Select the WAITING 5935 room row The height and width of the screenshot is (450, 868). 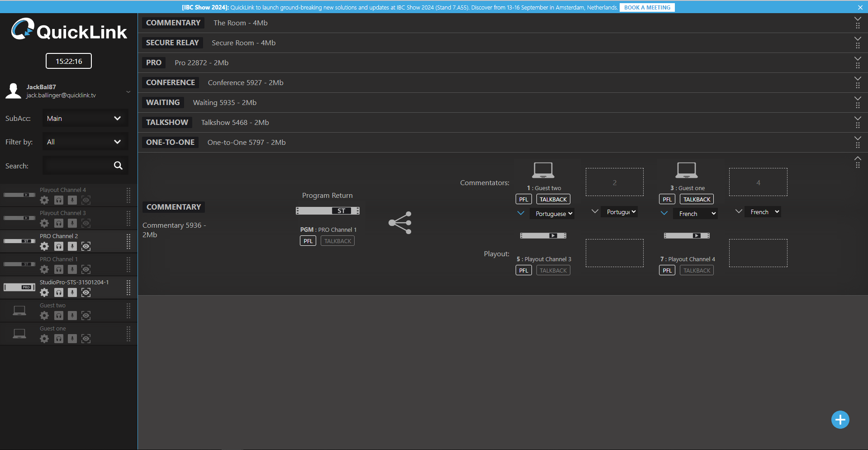coord(503,103)
